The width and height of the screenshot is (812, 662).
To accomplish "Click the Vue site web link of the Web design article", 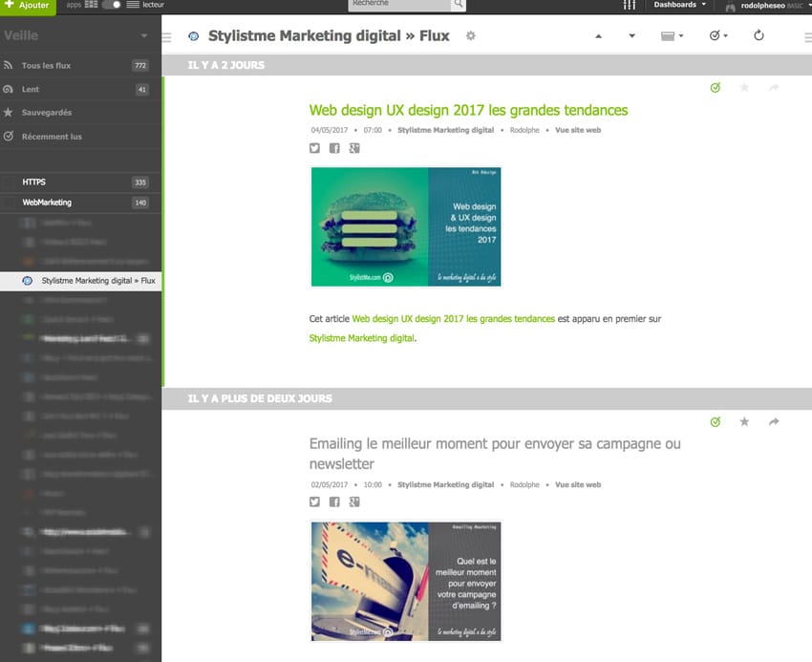I will pos(578,130).
